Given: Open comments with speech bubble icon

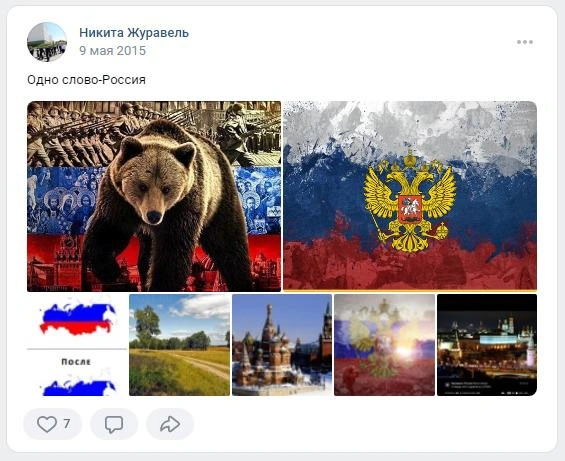Looking at the screenshot, I should (x=114, y=424).
